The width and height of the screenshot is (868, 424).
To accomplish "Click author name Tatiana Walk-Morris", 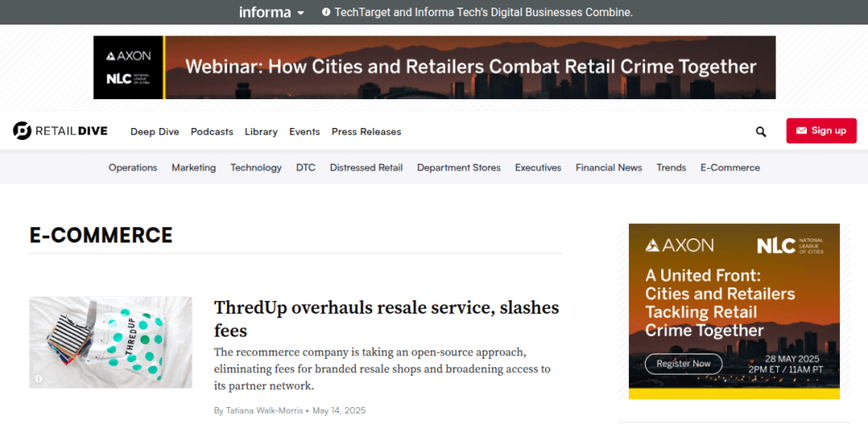I will point(264,410).
